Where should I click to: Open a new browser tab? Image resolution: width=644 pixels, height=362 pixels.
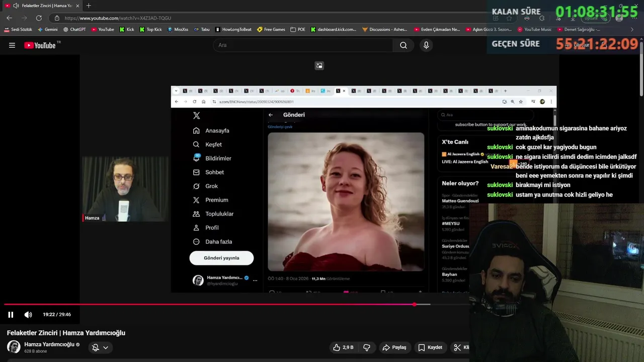[89, 6]
